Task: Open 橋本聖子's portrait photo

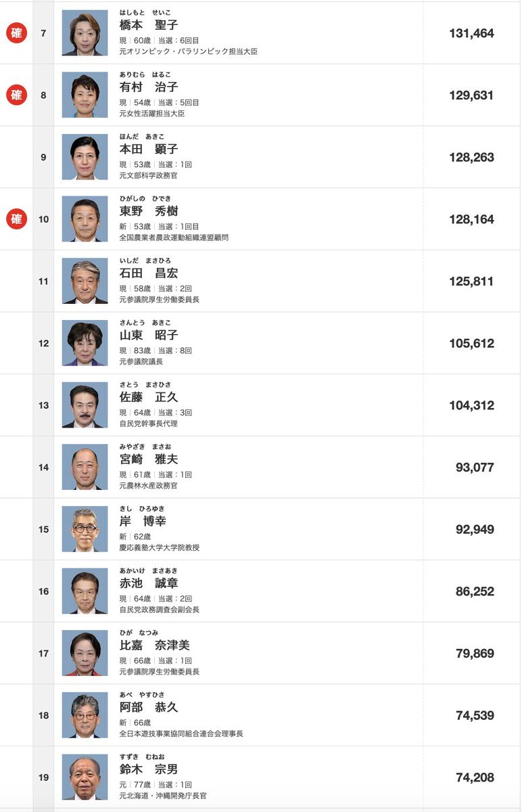Action: tap(85, 33)
